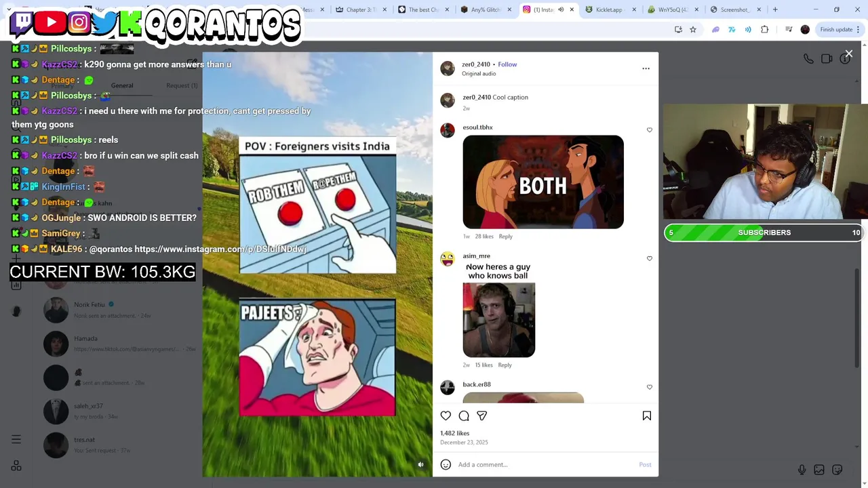Open the hamburger More menu in Instagram sidebar
868x488 pixels.
point(16,439)
